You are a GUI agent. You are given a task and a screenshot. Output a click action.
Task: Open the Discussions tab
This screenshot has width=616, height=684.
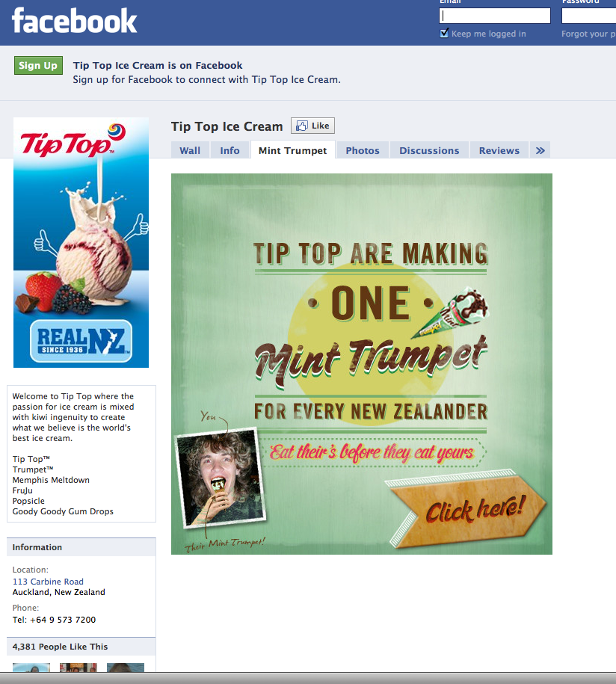tap(429, 150)
